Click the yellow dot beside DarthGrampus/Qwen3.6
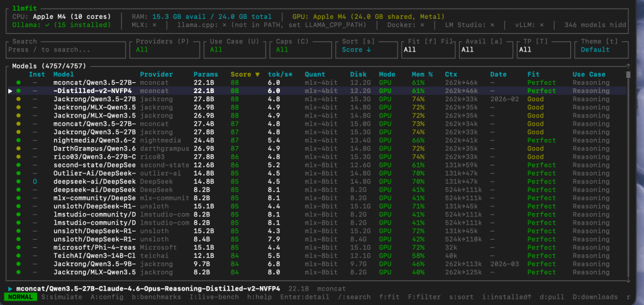The width and height of the screenshot is (644, 305). pyautogui.click(x=18, y=148)
